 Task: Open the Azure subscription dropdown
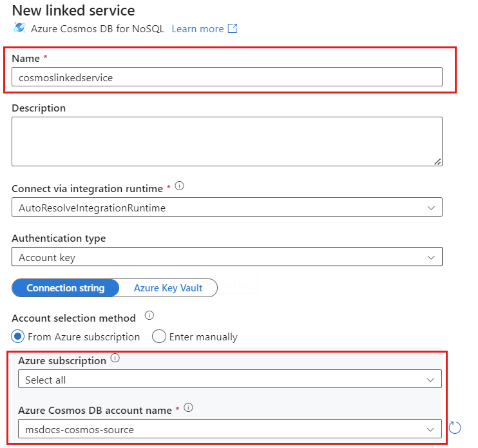click(x=229, y=380)
